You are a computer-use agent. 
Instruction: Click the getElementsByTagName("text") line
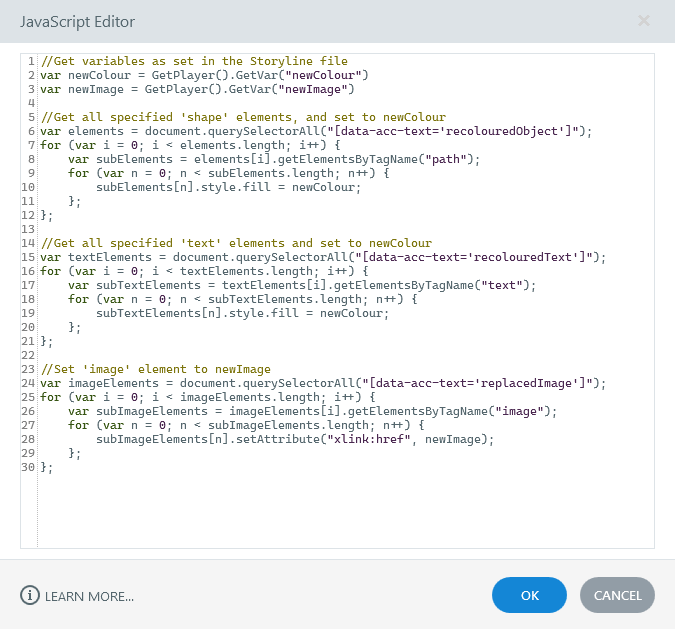tap(302, 285)
